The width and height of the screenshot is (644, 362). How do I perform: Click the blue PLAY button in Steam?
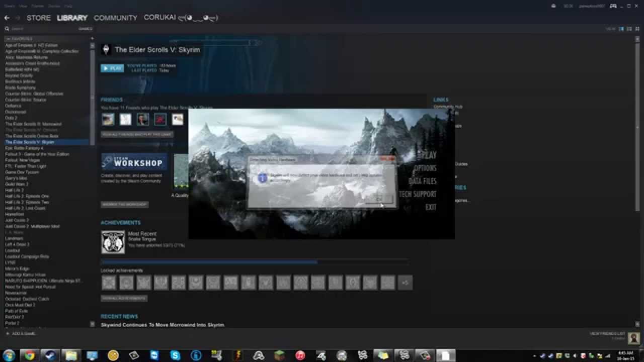(112, 68)
